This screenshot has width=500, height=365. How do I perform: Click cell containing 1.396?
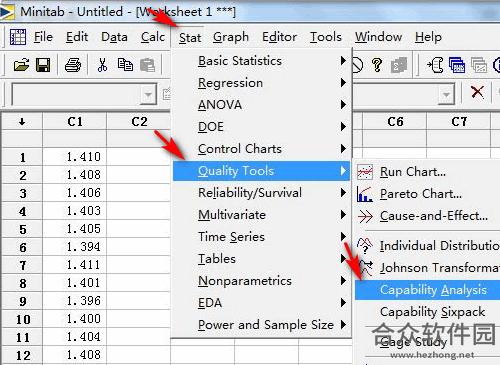coord(75,301)
